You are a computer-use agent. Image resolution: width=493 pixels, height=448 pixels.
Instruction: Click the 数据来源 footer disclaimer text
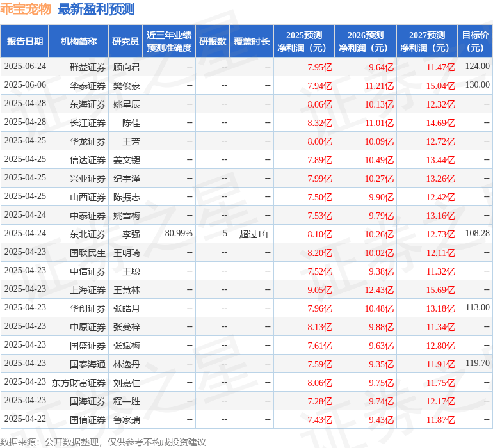point(103,442)
